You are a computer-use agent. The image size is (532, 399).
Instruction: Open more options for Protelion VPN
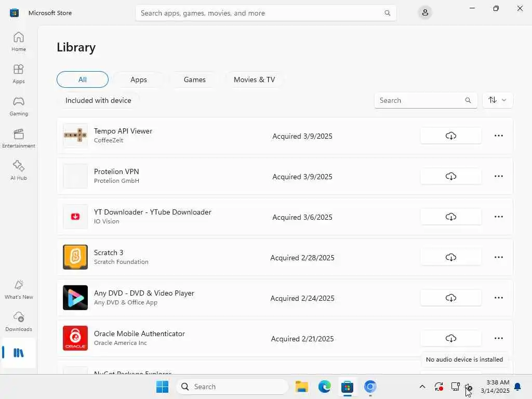pyautogui.click(x=498, y=176)
